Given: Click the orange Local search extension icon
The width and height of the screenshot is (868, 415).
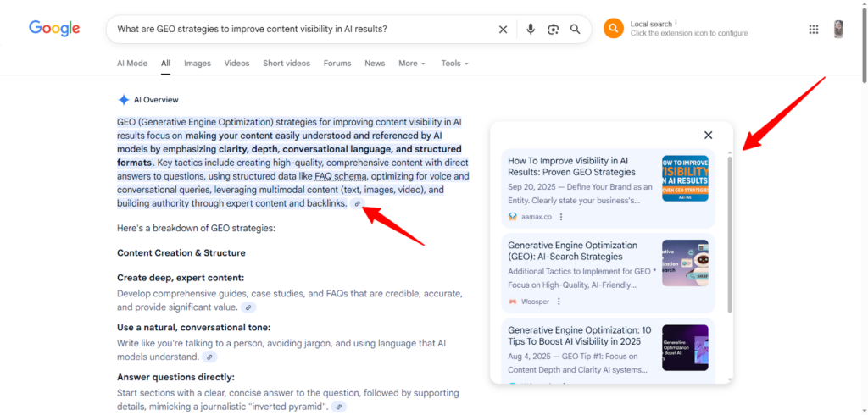Looking at the screenshot, I should [613, 29].
